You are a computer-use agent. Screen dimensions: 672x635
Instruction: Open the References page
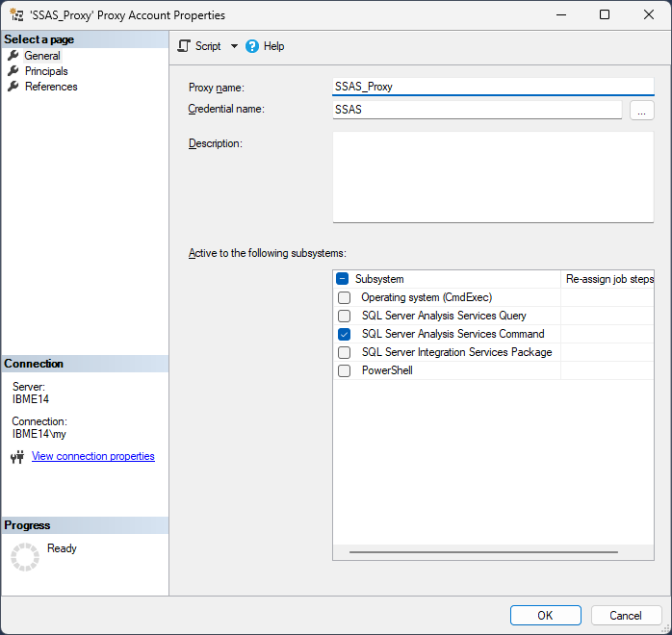(x=51, y=87)
